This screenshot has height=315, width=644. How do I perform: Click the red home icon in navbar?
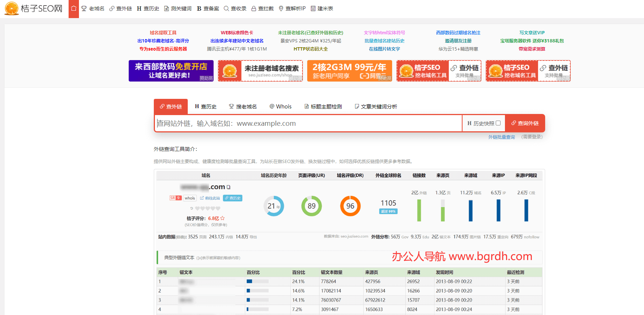coord(74,8)
